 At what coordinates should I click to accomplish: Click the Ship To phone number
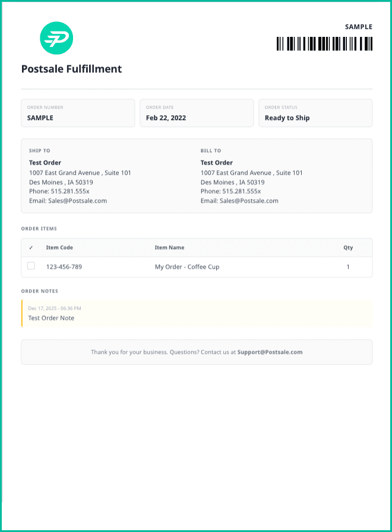pos(59,191)
